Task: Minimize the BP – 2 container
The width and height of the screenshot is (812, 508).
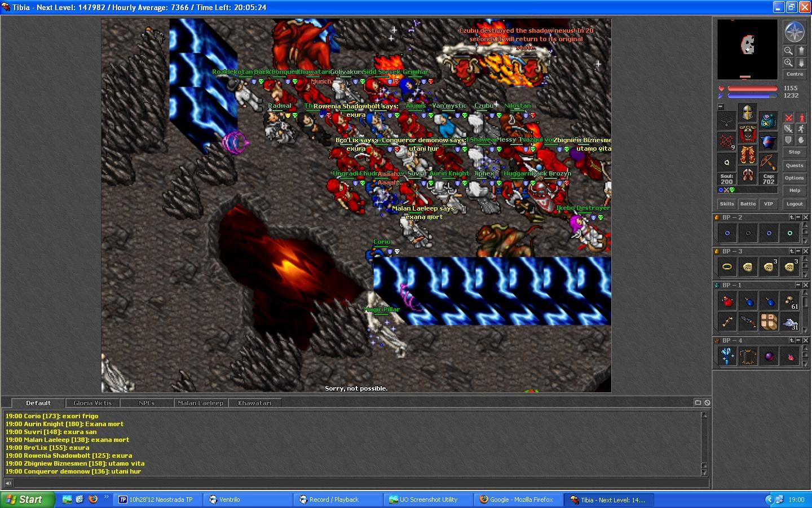Action: click(799, 217)
